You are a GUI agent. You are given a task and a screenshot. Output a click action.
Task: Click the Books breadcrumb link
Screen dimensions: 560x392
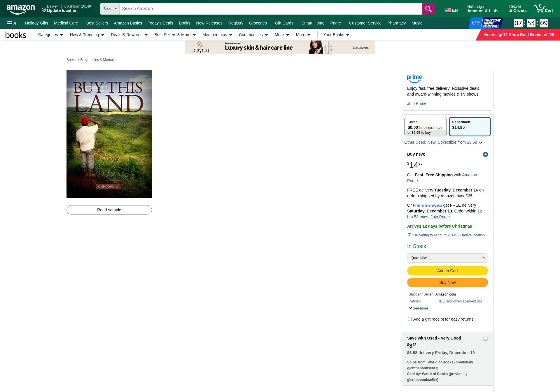point(71,60)
